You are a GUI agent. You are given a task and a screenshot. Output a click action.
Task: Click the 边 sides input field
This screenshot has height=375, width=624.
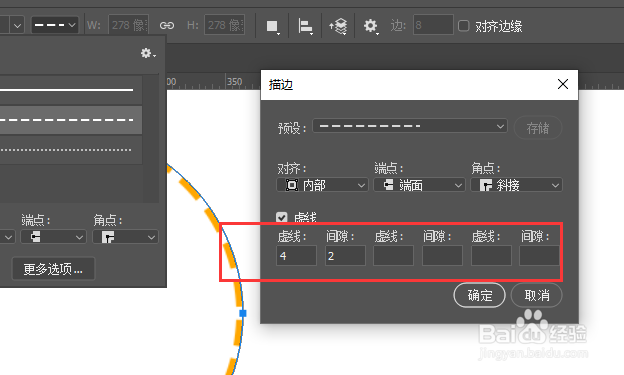pyautogui.click(x=433, y=25)
